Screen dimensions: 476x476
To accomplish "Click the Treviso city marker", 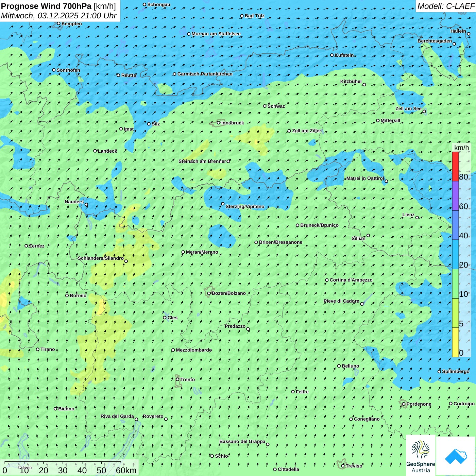I will (343, 465).
